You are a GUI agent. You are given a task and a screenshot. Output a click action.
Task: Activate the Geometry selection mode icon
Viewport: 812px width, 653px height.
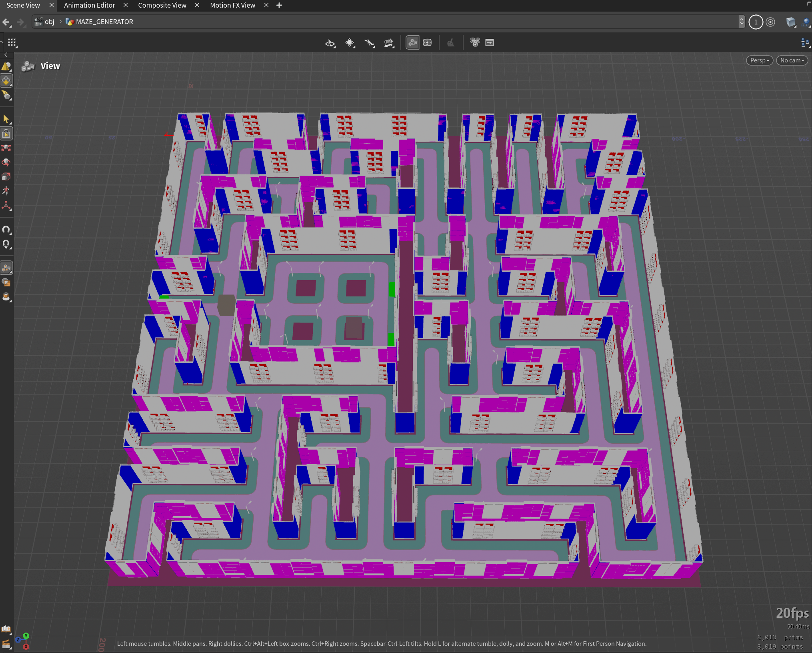(6, 81)
